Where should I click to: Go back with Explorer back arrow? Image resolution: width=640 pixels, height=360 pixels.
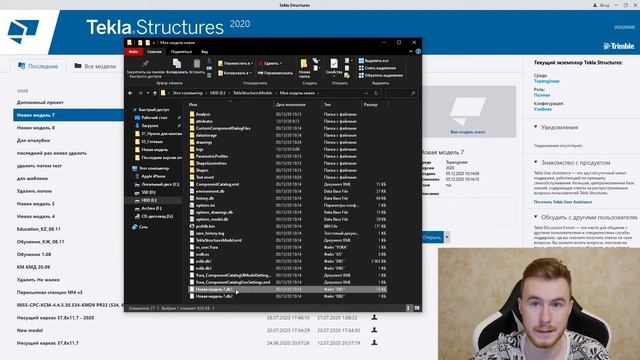tap(130, 93)
